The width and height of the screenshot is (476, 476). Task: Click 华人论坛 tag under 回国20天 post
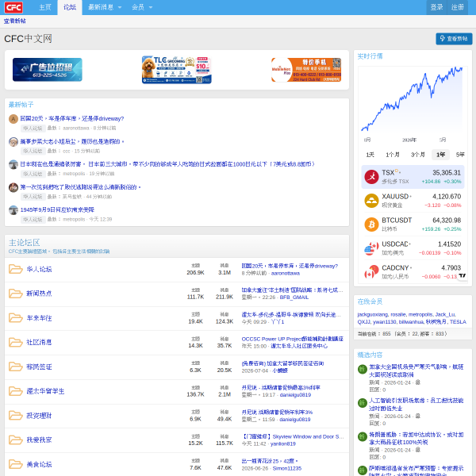[x=33, y=128]
